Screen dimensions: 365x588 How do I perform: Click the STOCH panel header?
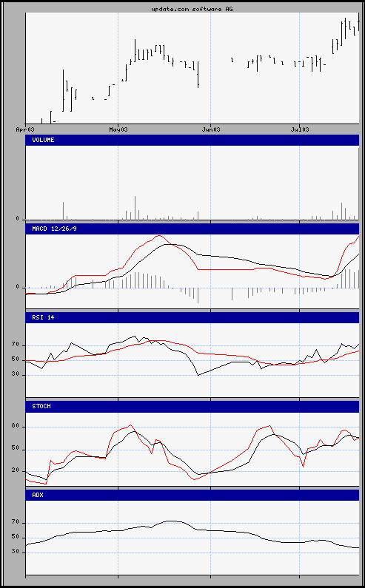pos(192,407)
